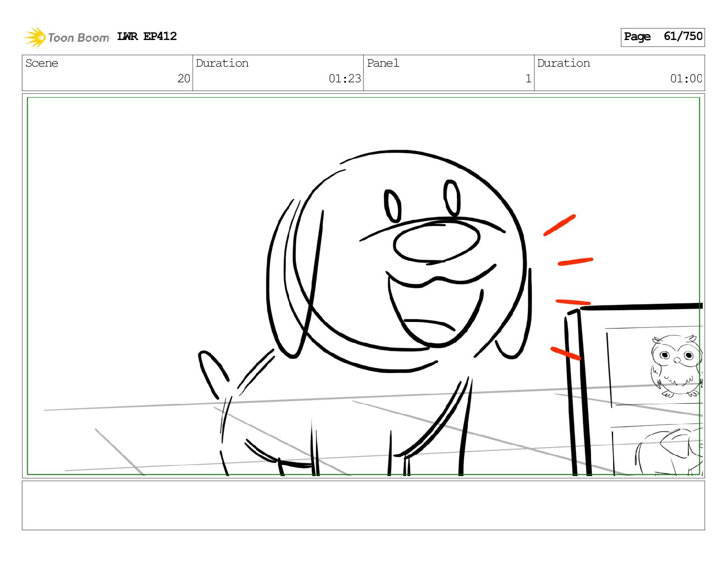
Task: Click the 'Page 61/750' box
Action: coord(662,37)
